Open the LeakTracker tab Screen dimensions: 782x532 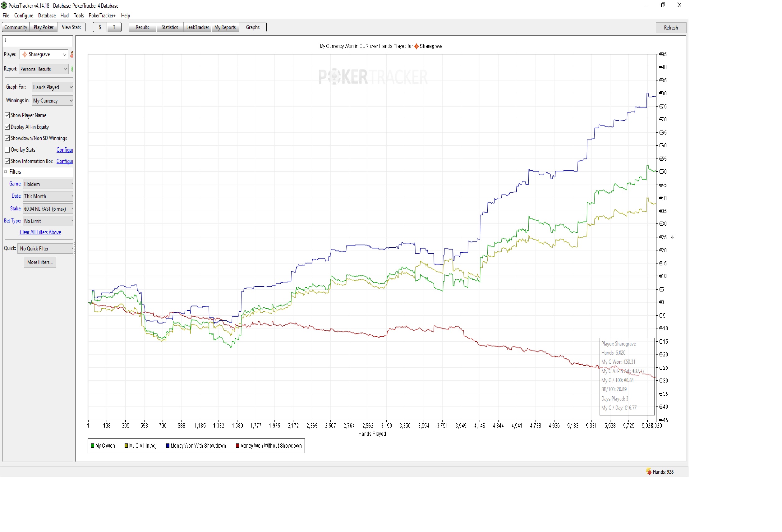[x=198, y=27]
